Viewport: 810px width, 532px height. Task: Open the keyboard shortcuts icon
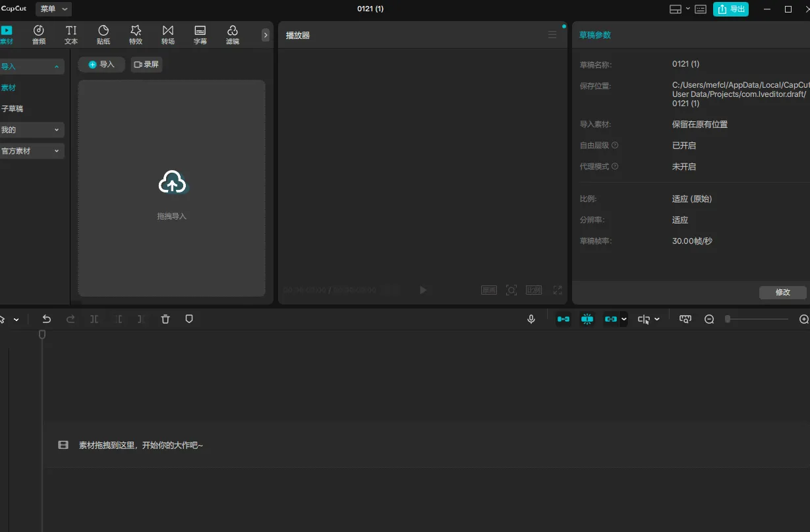(701, 9)
